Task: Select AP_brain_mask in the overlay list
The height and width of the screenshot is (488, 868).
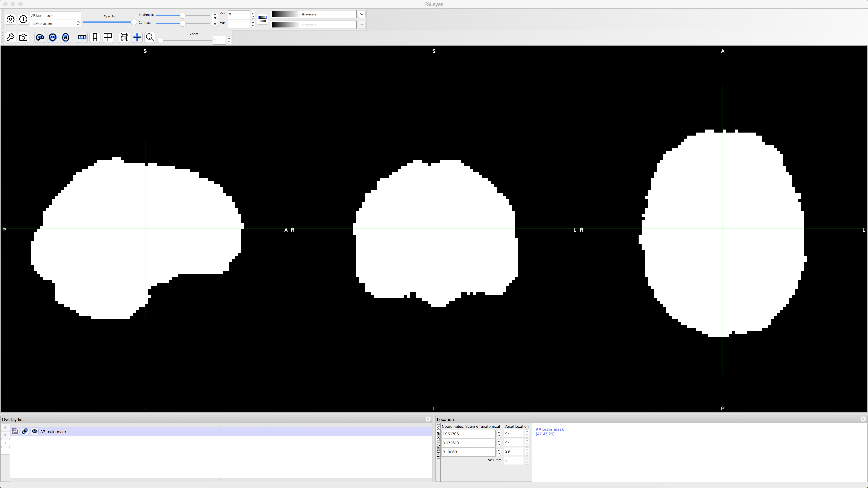Action: (x=221, y=431)
